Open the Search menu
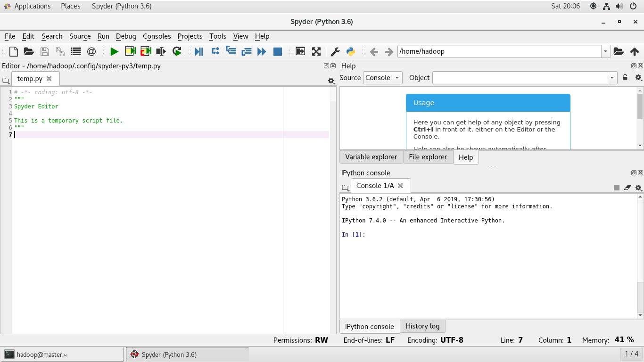The image size is (644, 362). (52, 36)
